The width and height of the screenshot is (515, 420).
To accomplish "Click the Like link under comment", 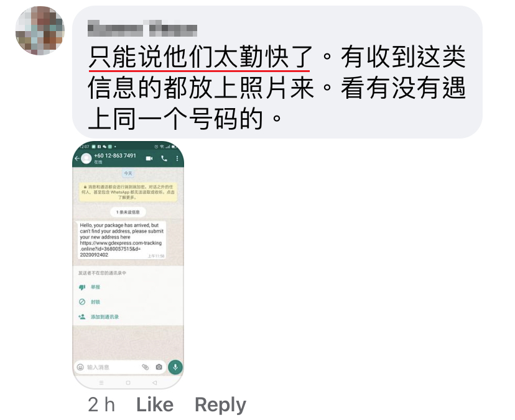I will [x=155, y=404].
